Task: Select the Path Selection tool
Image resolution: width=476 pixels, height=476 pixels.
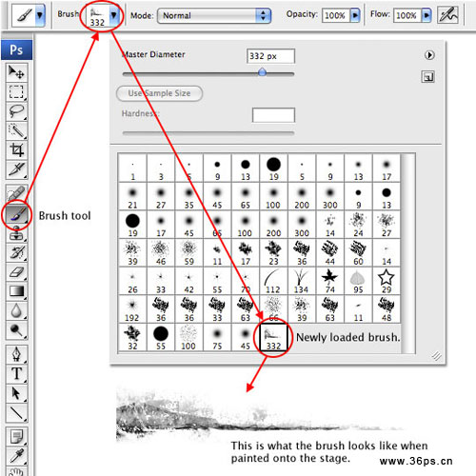Action: pos(16,393)
